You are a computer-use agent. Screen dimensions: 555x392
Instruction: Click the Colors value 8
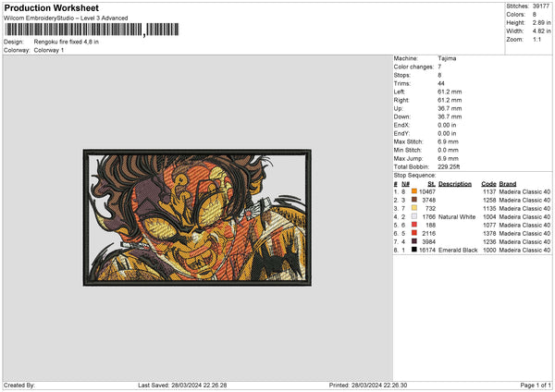pos(535,15)
